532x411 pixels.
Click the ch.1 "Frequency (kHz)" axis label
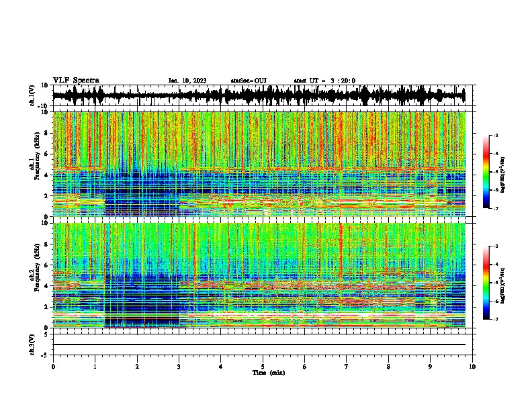click(37, 157)
